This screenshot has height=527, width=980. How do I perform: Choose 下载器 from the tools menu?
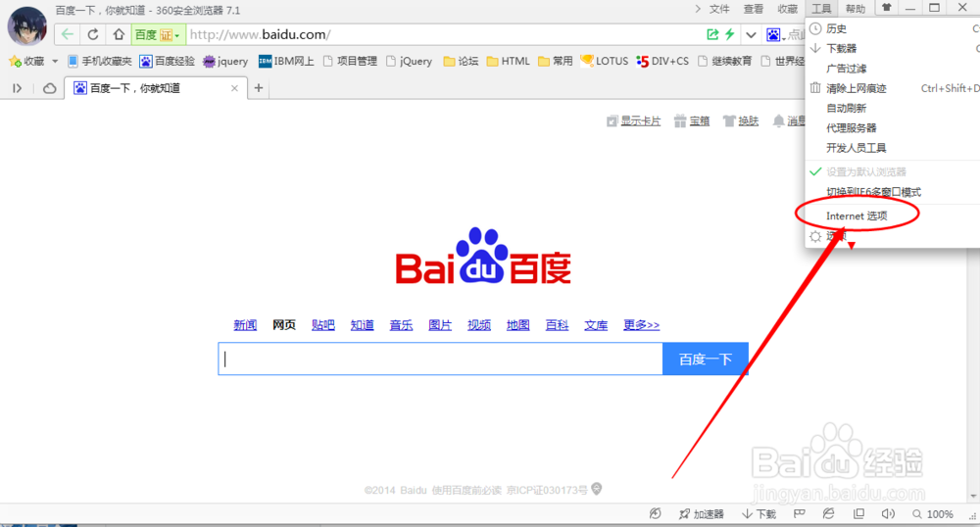(893, 49)
